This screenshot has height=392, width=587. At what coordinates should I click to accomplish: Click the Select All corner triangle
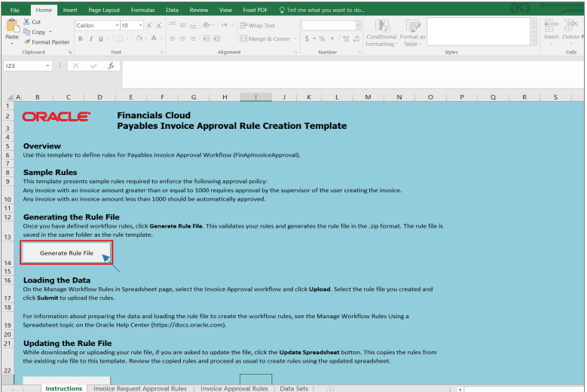pyautogui.click(x=8, y=97)
